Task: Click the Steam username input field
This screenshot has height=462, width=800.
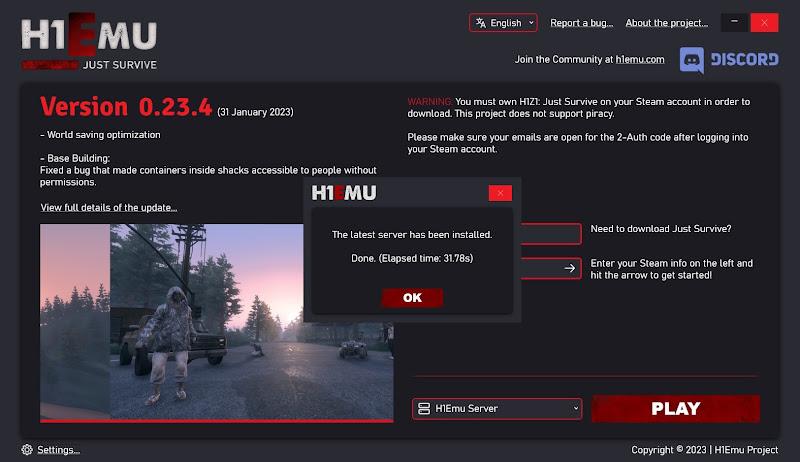Action: coord(551,234)
